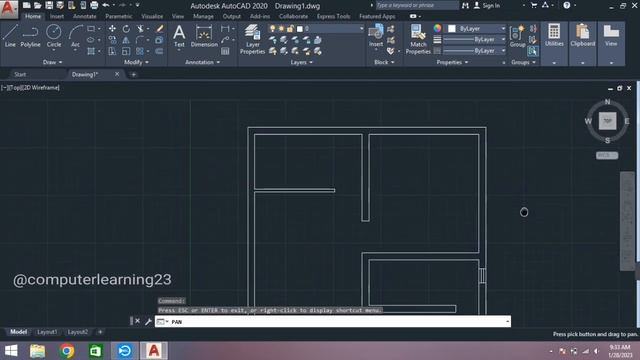Expand the Properties panel title
The height and width of the screenshot is (360, 640).
tap(452, 62)
